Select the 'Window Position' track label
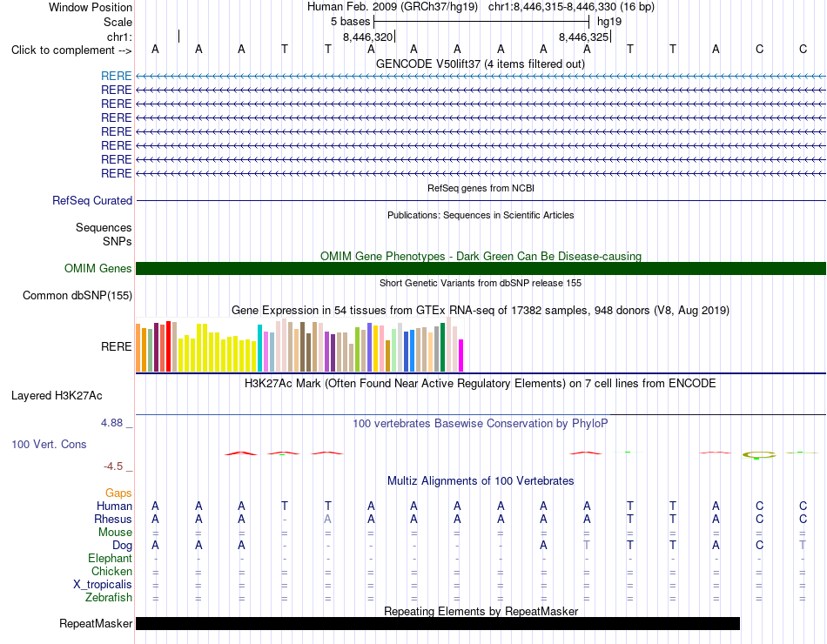 click(91, 7)
